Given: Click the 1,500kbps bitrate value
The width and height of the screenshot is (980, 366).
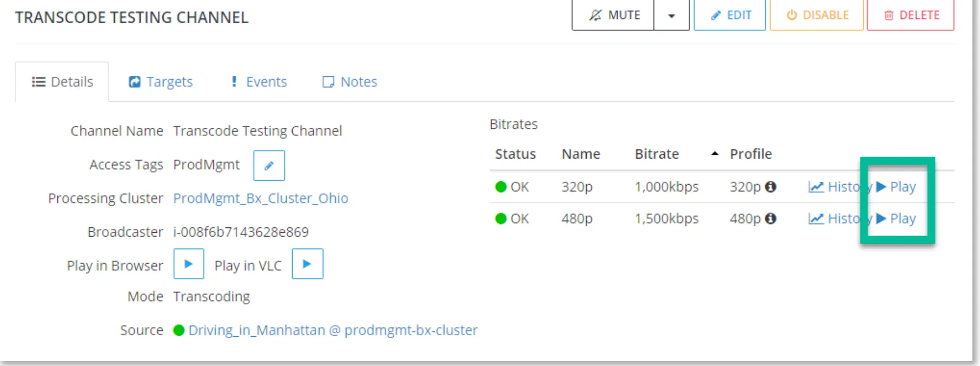Looking at the screenshot, I should 666,218.
